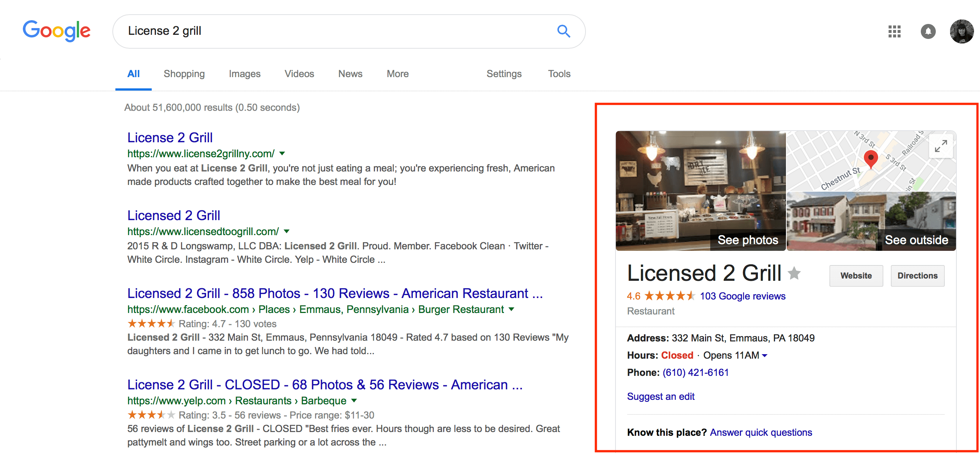980x453 pixels.
Task: Click the 'Restaurant' category label
Action: (651, 311)
